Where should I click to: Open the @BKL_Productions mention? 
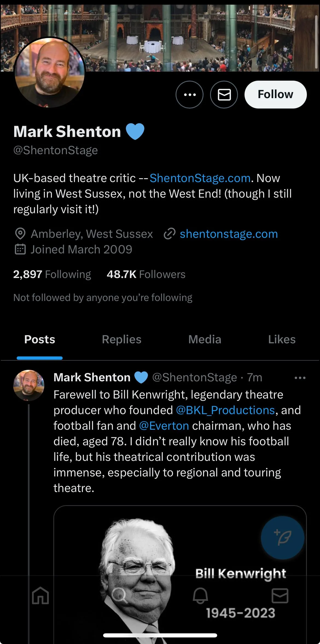225,410
